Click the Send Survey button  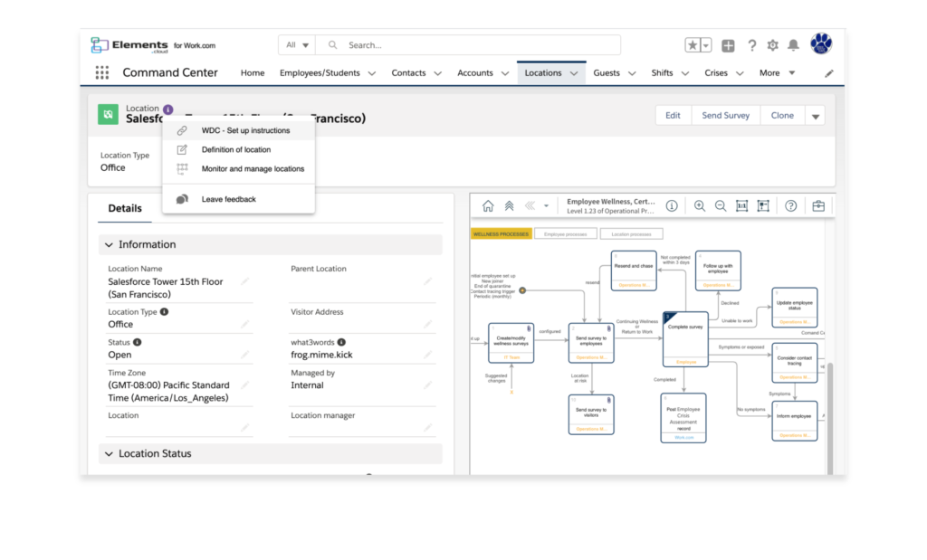point(725,115)
